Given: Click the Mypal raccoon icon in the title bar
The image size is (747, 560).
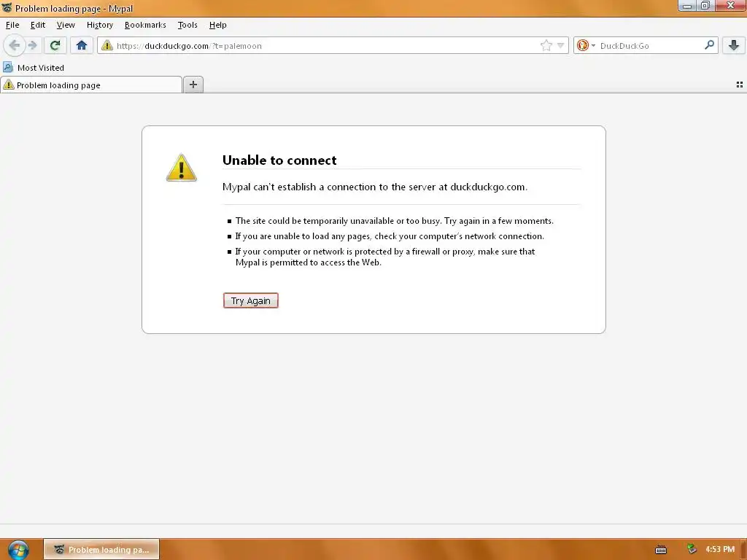Looking at the screenshot, I should coord(7,7).
